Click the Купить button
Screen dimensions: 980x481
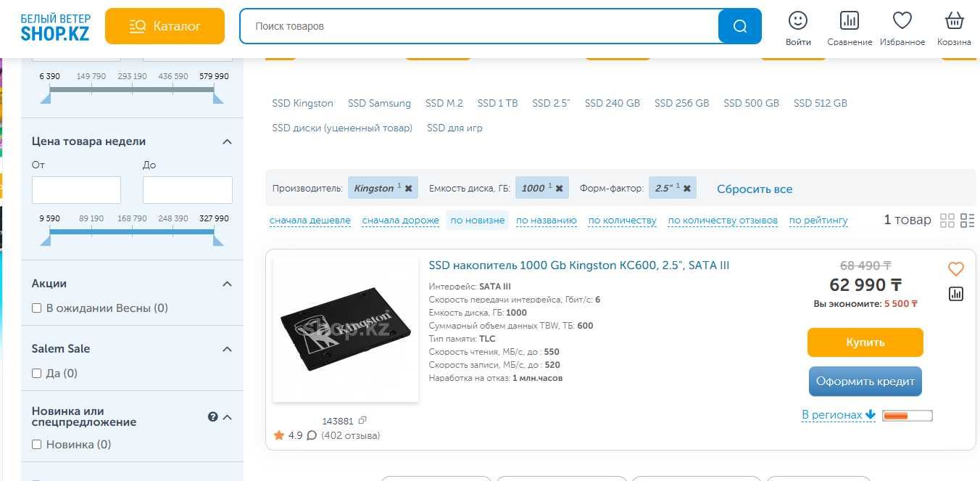865,342
